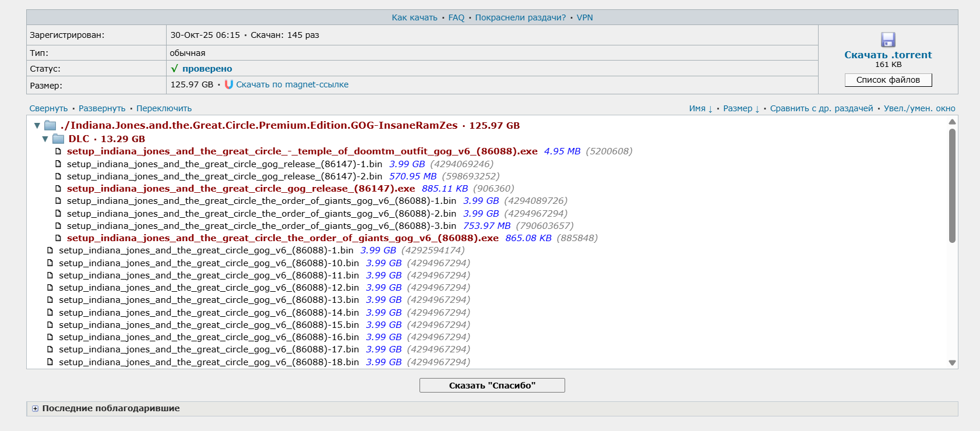Click file icon of gog_v6_(86088)-12.bin
Screen dimensions: 980x431
pyautogui.click(x=50, y=288)
